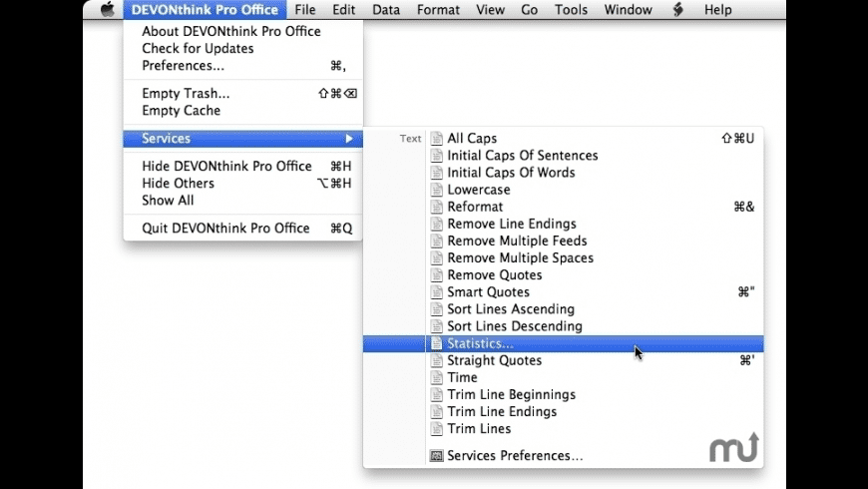Click the document icon beside Trim Lines
This screenshot has height=489, width=868.
pos(436,429)
